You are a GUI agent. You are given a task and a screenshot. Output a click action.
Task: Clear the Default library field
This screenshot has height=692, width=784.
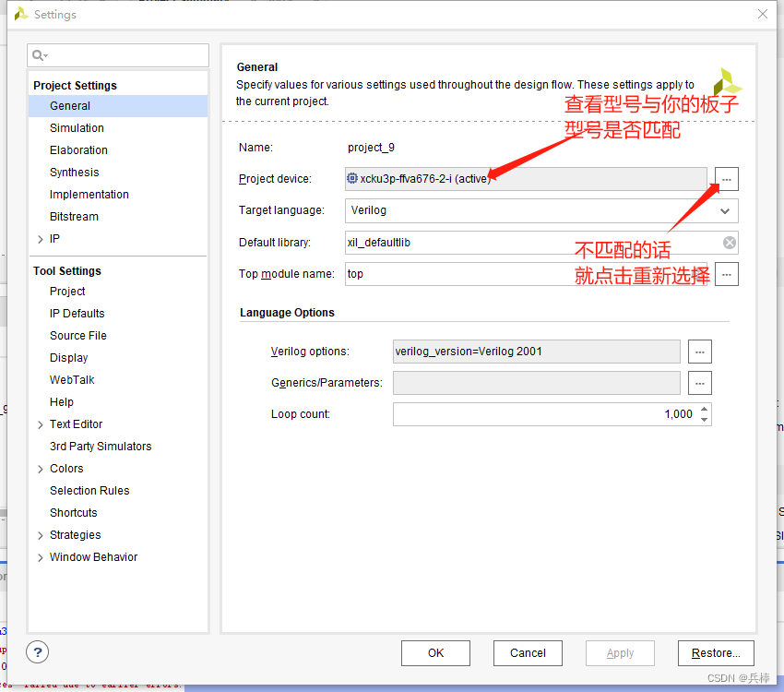coord(730,243)
